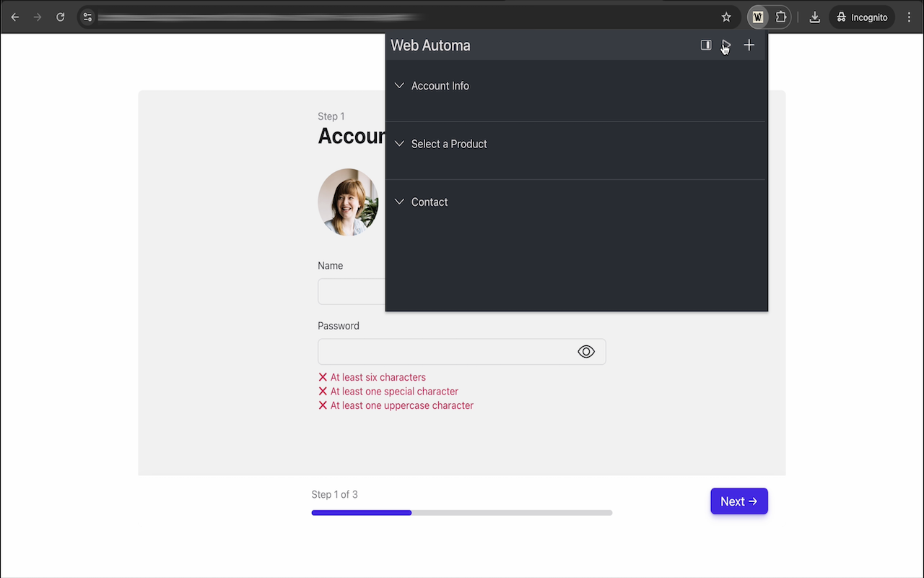Expand the Select a Product section
Screen dimensions: 924x578
(x=449, y=144)
